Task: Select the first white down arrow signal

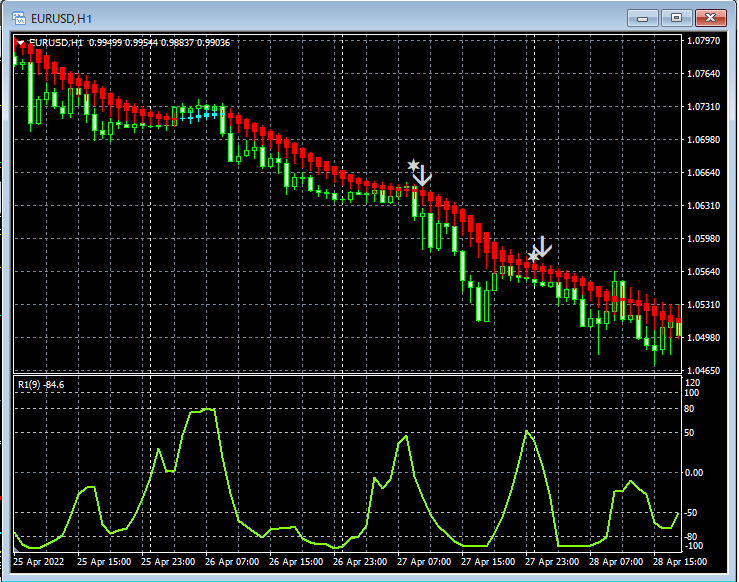Action: pyautogui.click(x=423, y=175)
